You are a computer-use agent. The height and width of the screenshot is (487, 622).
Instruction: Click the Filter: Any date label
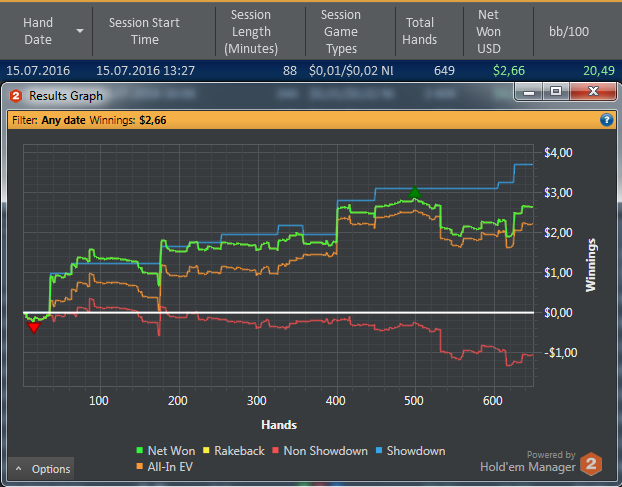pos(48,120)
